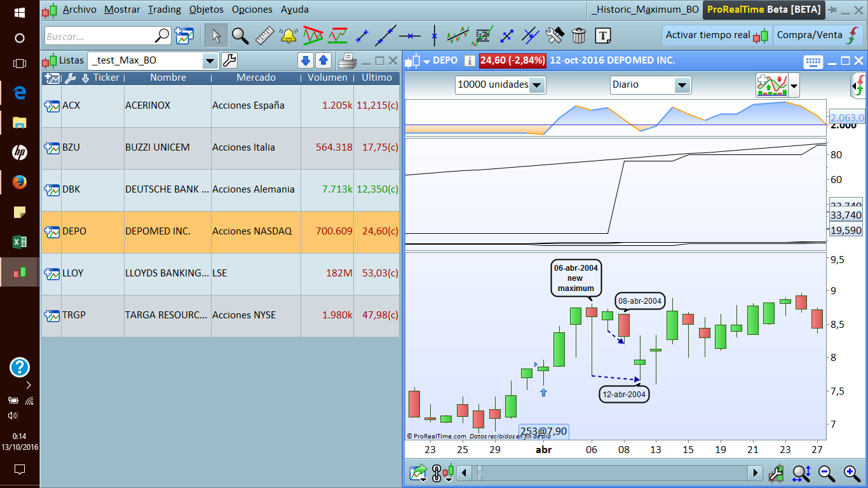Expand the _test_Max_BO list dropdown

tap(210, 61)
